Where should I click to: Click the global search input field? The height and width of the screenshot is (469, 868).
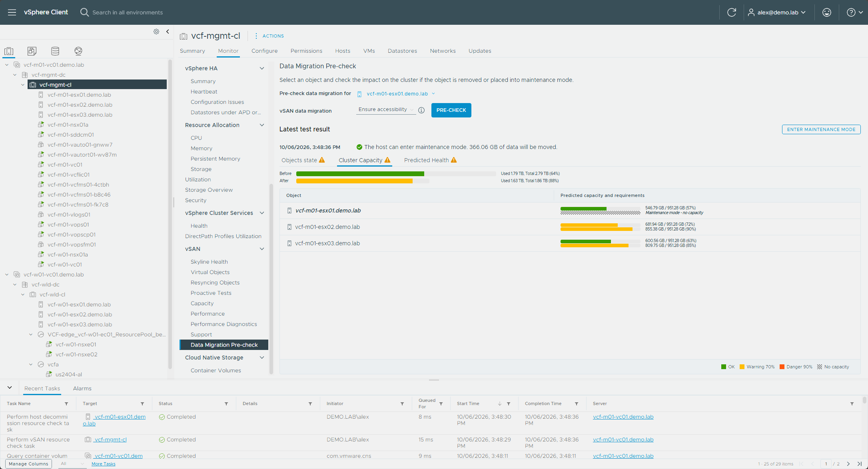coord(128,12)
